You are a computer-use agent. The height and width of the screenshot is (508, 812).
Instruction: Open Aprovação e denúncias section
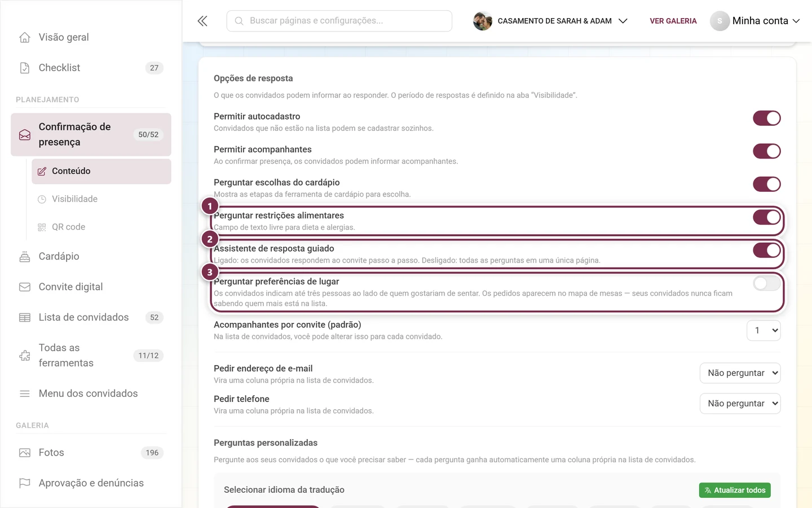click(91, 483)
